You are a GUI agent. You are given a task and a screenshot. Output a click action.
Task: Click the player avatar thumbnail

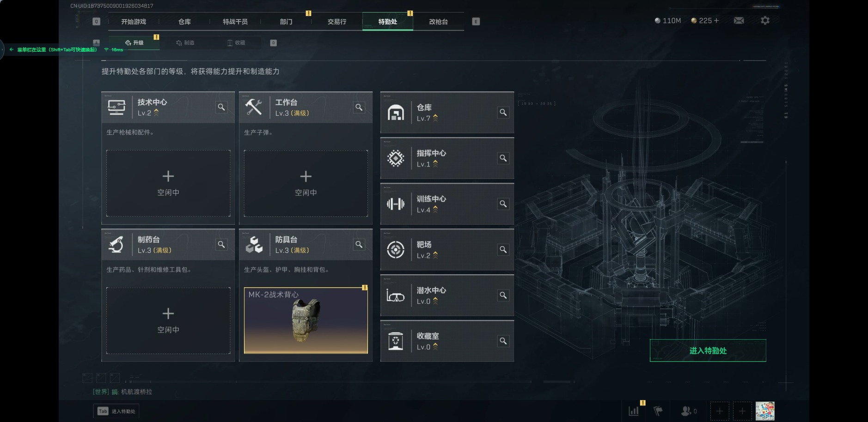point(765,411)
